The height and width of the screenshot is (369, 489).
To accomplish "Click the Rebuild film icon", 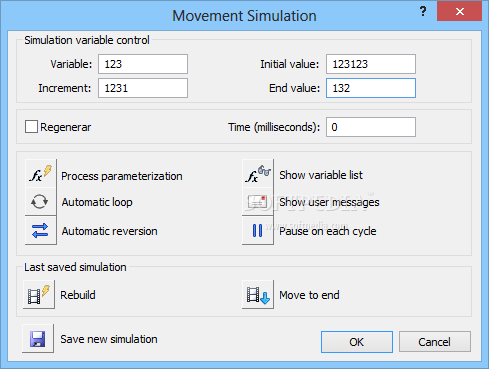I will (39, 294).
